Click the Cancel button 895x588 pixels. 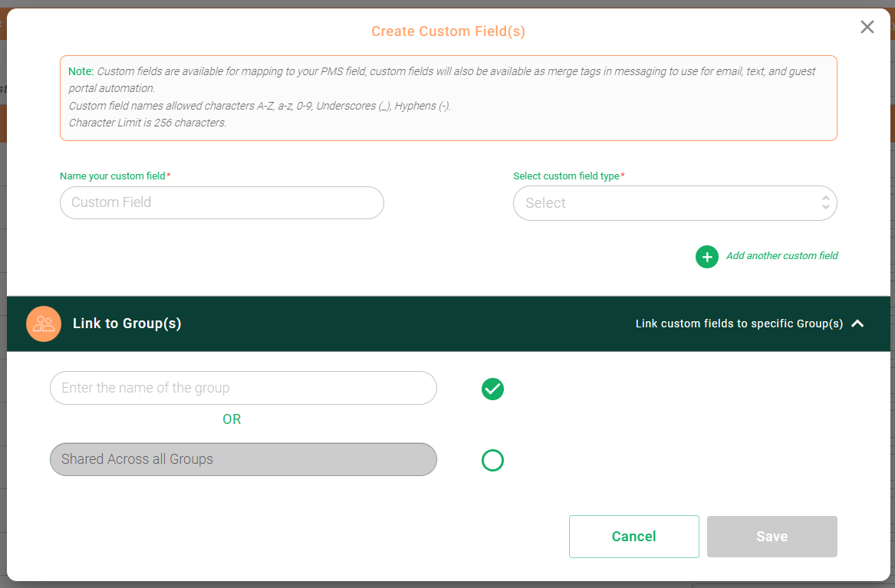point(634,537)
